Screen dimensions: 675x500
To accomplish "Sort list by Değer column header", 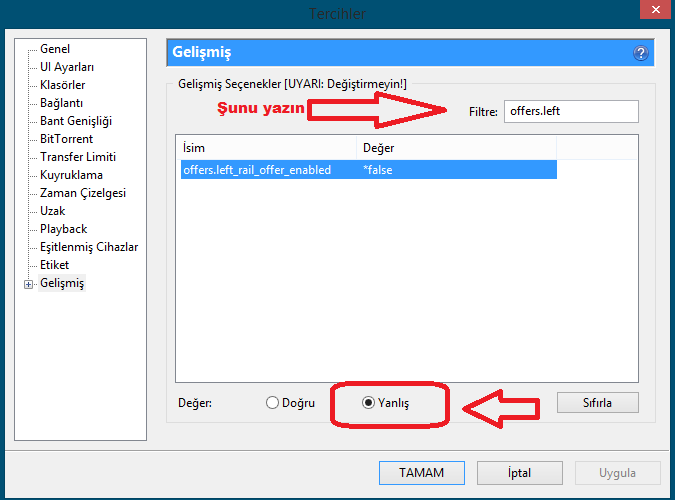I will pos(455,147).
